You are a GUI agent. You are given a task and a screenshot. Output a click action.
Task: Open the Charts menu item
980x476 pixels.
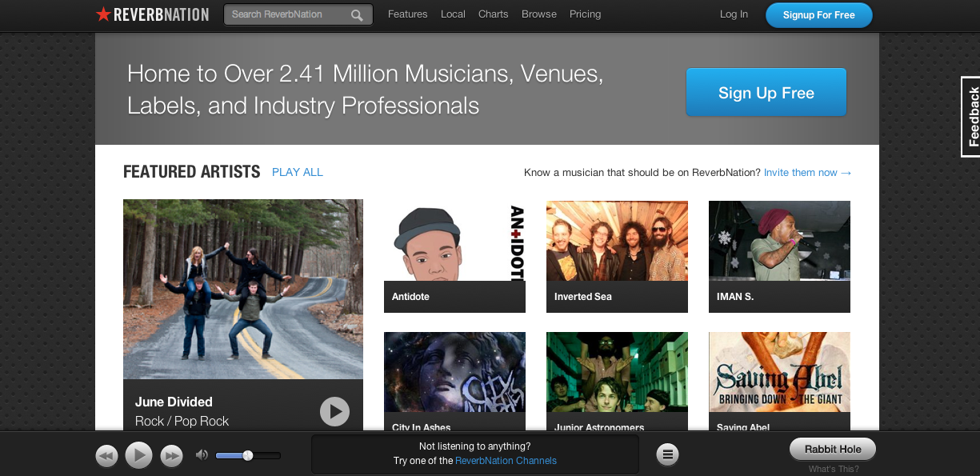tap(493, 14)
